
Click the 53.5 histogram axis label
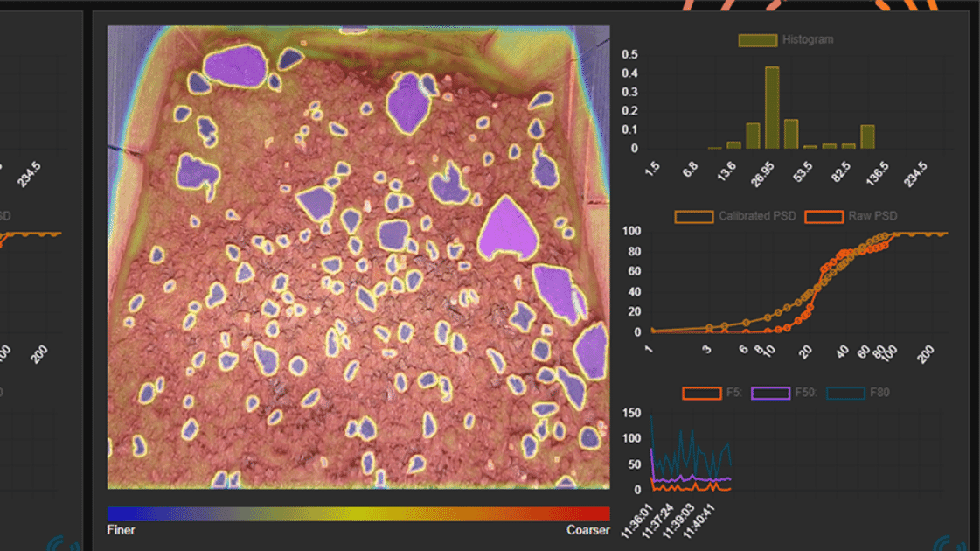803,172
